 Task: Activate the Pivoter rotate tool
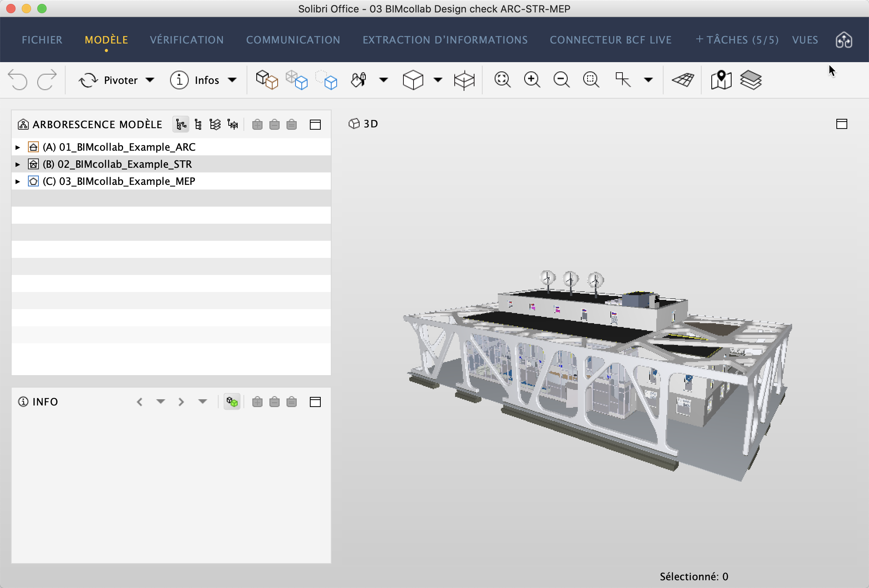click(x=108, y=80)
